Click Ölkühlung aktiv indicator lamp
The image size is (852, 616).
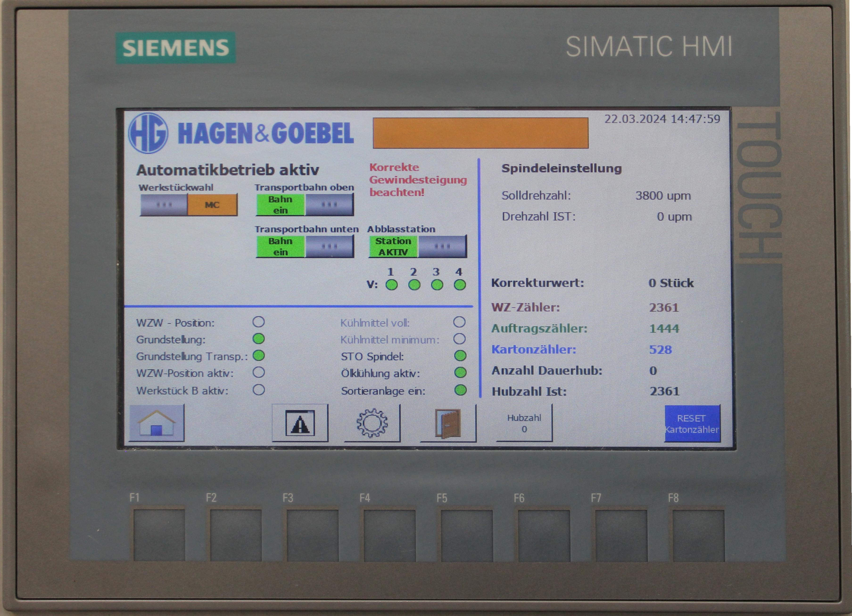point(460,373)
